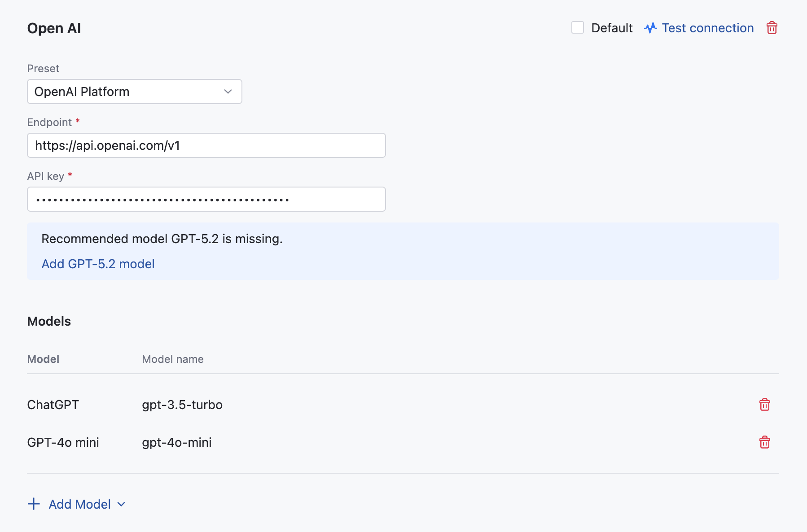The image size is (807, 532).
Task: Click the gpt-4o-mini model name cell
Action: [176, 442]
